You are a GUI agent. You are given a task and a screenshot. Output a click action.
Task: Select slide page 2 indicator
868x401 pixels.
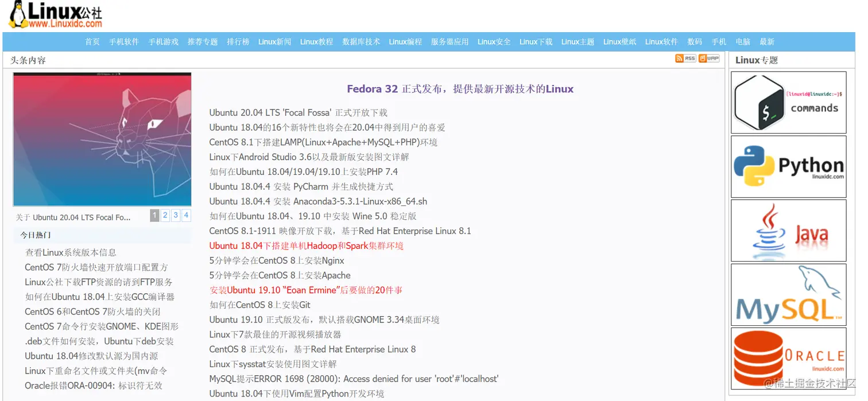[x=165, y=215]
